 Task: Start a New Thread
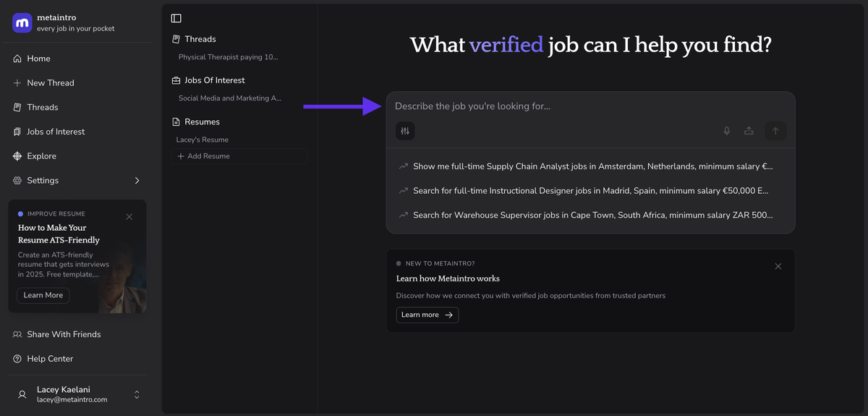coord(50,83)
